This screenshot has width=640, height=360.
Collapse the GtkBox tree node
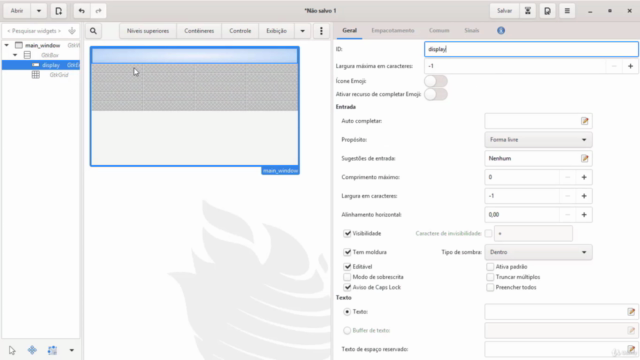coord(15,55)
